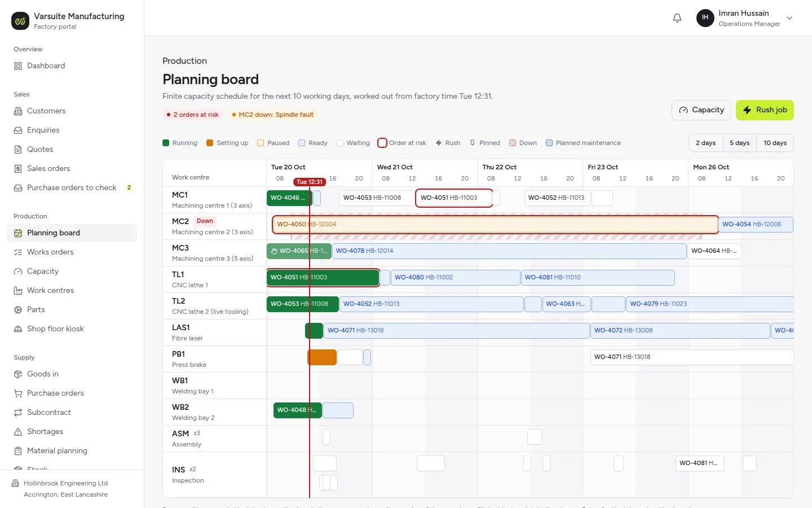
Task: Select WO-4078 HB-12014 bar on MC3
Action: 509,251
